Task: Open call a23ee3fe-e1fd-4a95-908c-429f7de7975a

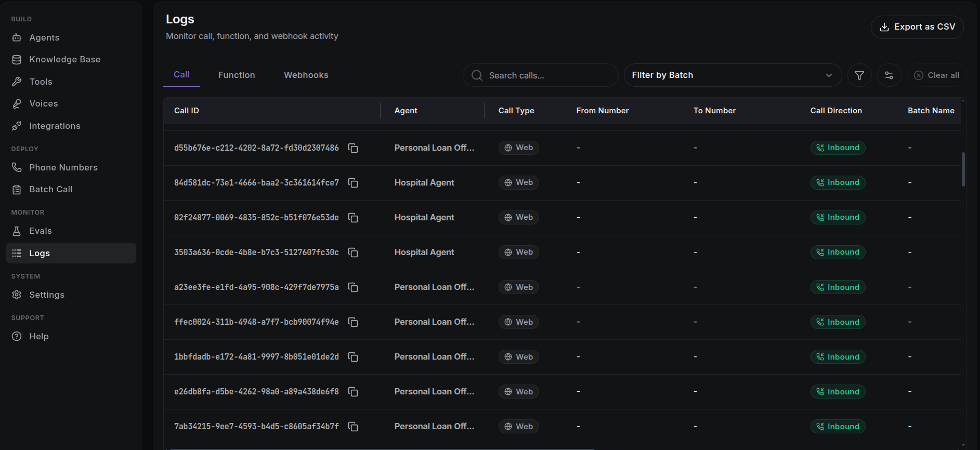Action: click(256, 287)
